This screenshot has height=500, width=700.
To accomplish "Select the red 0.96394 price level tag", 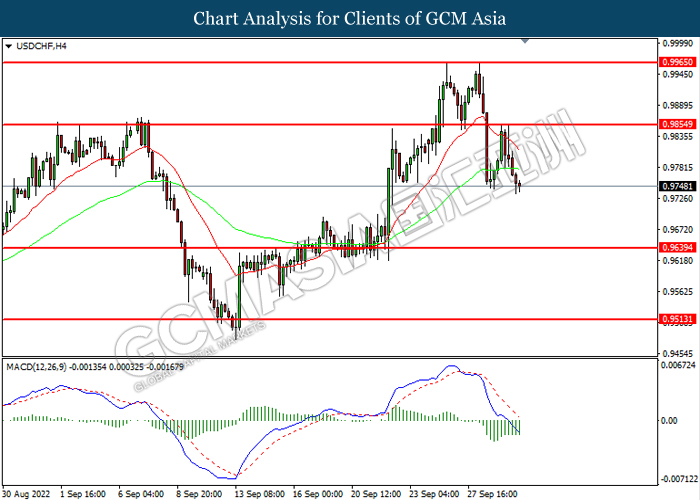I will coord(677,247).
